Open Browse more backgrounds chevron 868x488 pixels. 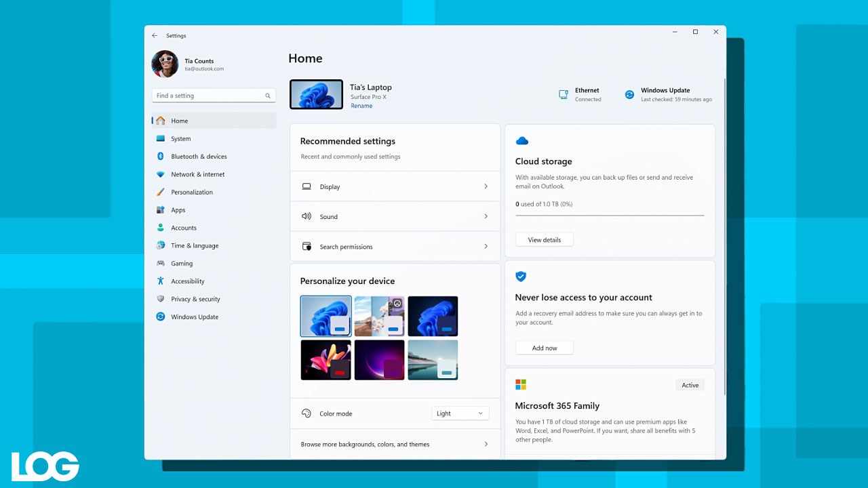coord(486,444)
